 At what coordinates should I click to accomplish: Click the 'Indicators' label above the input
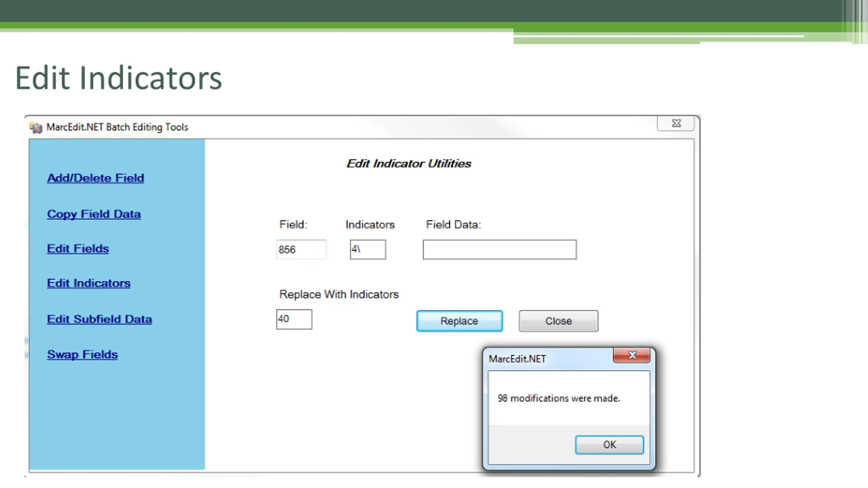tap(370, 225)
